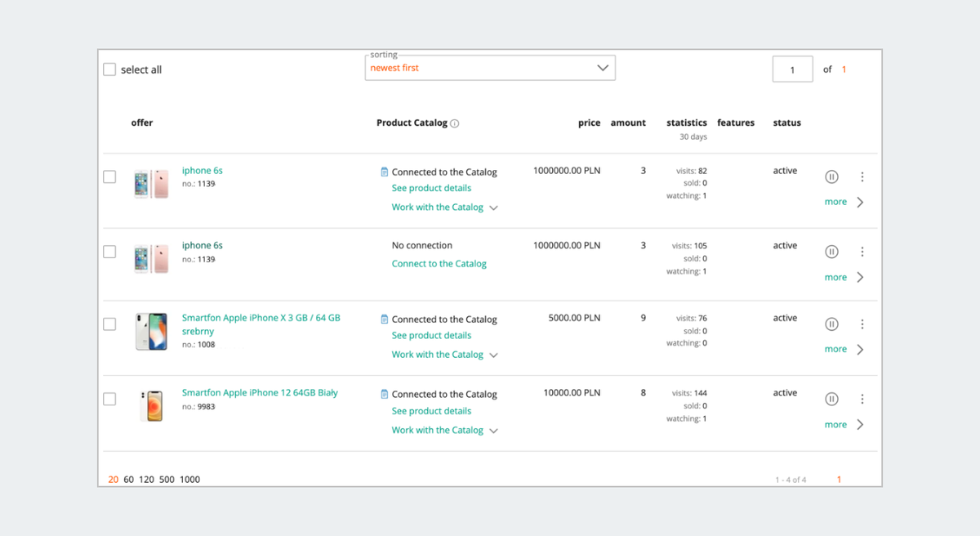This screenshot has height=536, width=980.
Task: Open kebab menu for iphone 6s visits 105 row
Action: (x=862, y=252)
